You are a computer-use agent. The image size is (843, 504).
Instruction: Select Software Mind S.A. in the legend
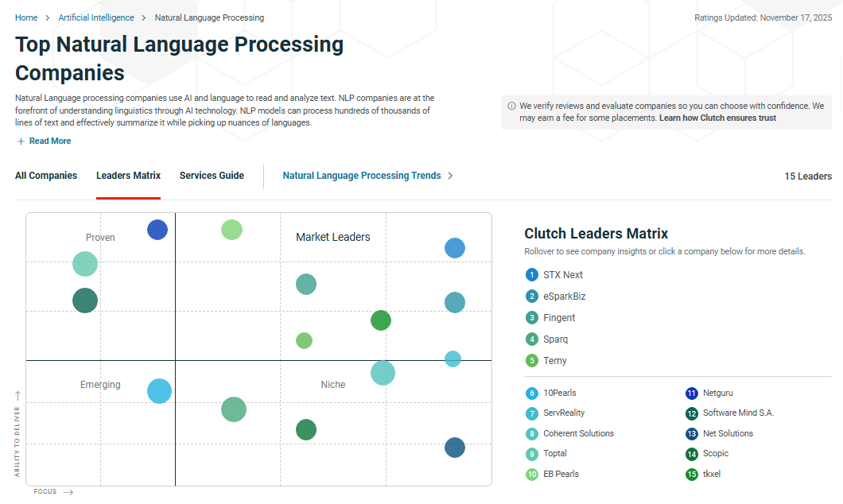[738, 413]
